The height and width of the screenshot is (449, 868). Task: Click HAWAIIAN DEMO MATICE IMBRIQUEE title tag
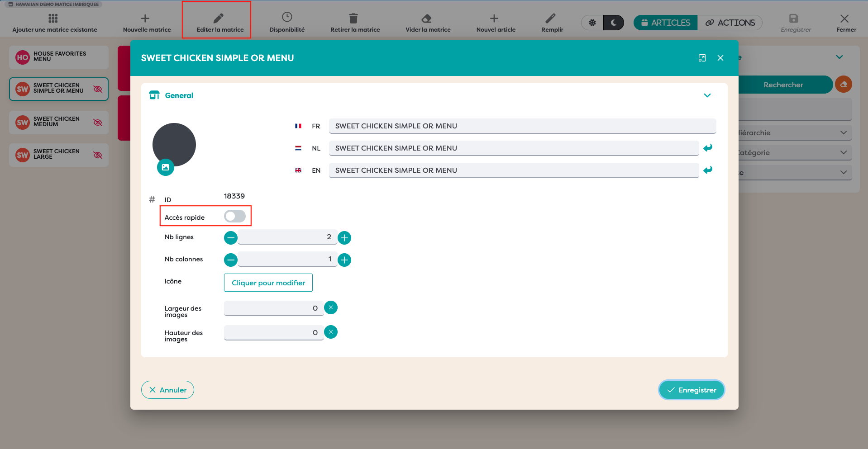pyautogui.click(x=53, y=4)
